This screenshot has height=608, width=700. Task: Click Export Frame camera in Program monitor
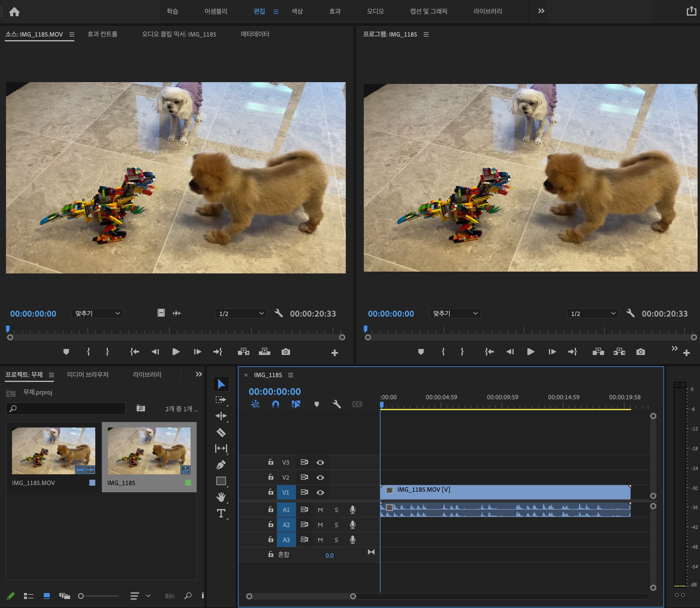pyautogui.click(x=640, y=352)
